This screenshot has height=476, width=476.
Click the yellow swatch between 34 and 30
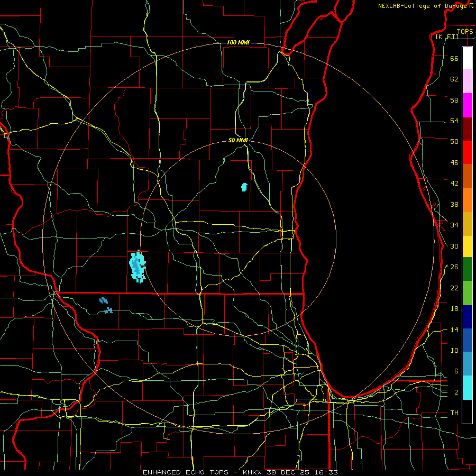coord(467,246)
